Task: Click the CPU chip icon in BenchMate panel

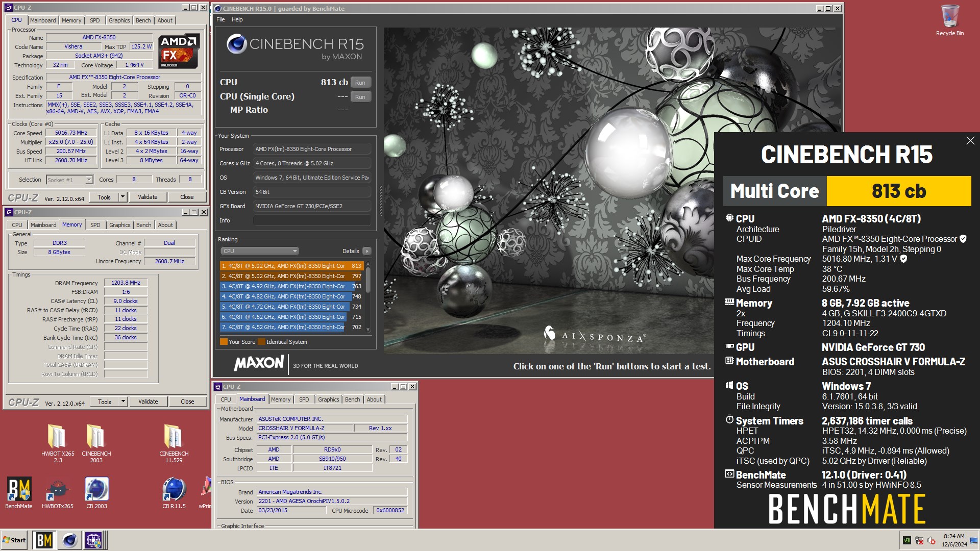Action: pos(729,218)
